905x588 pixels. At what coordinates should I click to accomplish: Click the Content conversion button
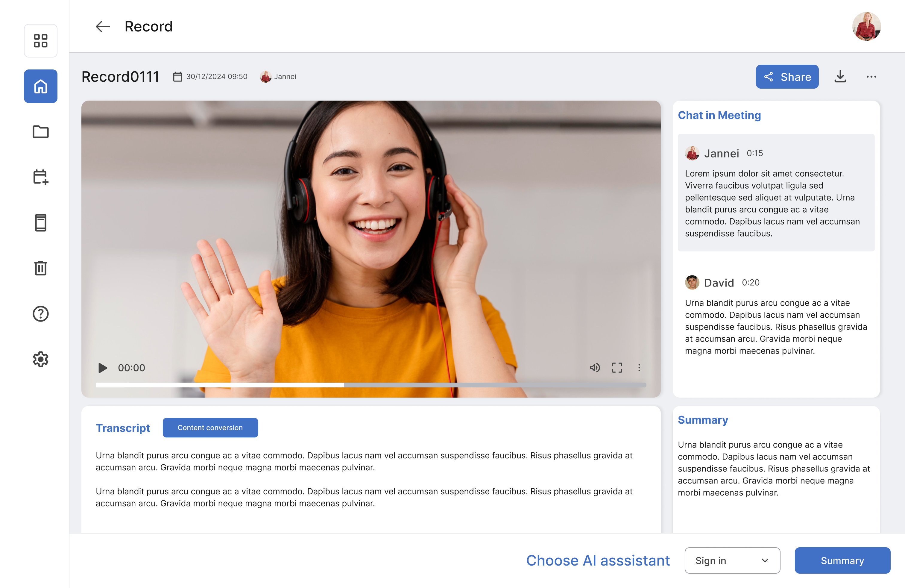[x=210, y=428]
